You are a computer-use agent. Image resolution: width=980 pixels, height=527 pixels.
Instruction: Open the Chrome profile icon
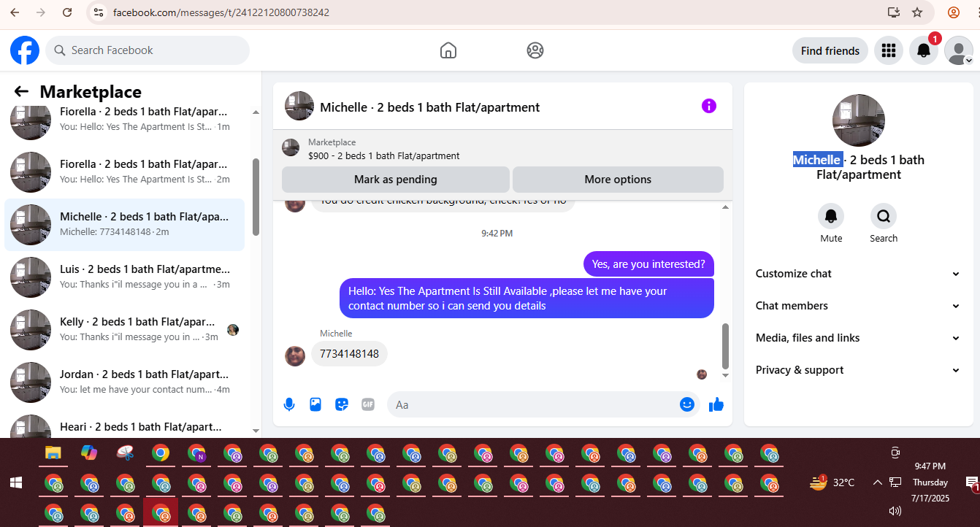[954, 12]
